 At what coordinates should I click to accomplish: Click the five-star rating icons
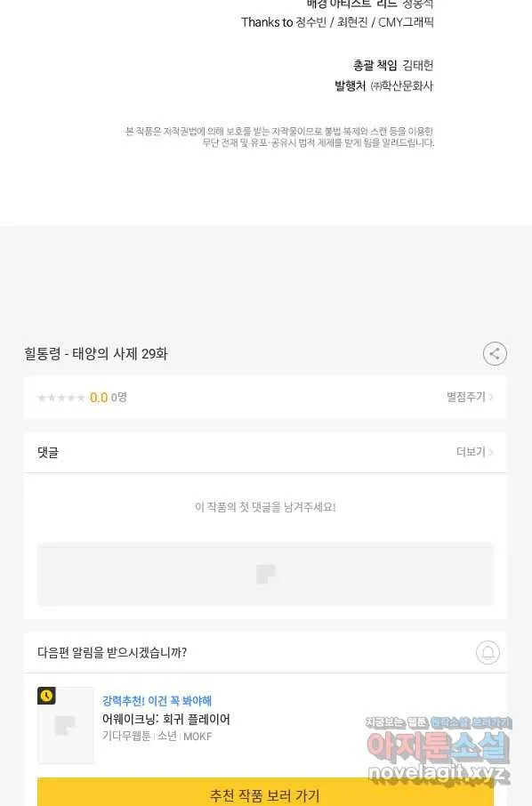(x=61, y=398)
